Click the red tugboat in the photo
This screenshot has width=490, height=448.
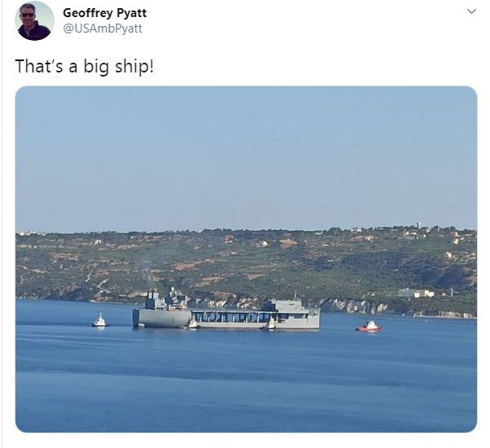(x=369, y=326)
